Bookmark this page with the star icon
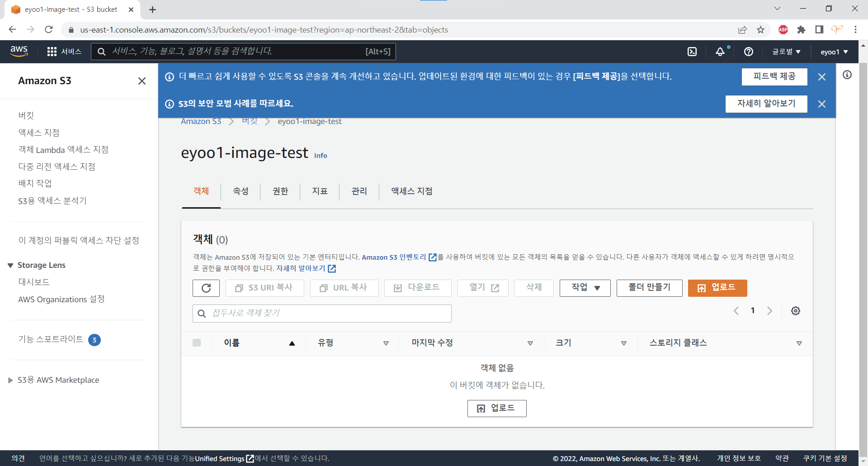 tap(761, 30)
